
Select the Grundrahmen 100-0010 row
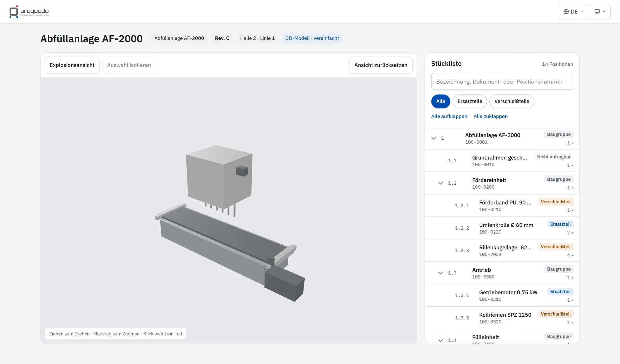[502, 161]
